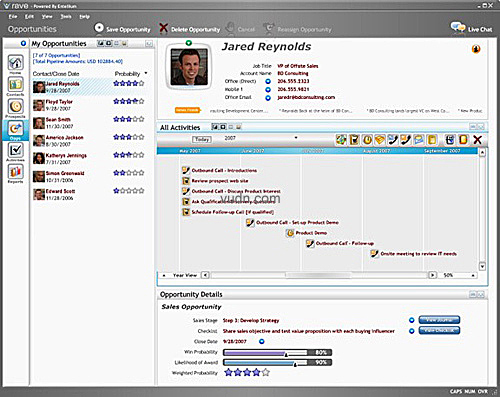Open the Prospects sidebar icon
This screenshot has width=500, height=397.
15,106
